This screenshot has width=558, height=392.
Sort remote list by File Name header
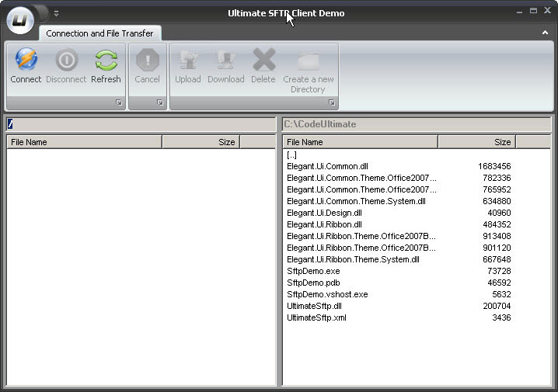(85, 142)
